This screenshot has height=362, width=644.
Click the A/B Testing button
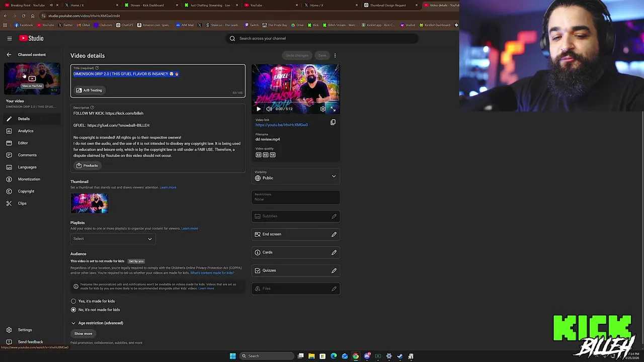89,90
